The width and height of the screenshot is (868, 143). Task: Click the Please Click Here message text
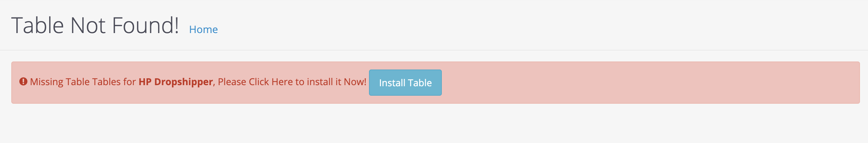pos(256,82)
